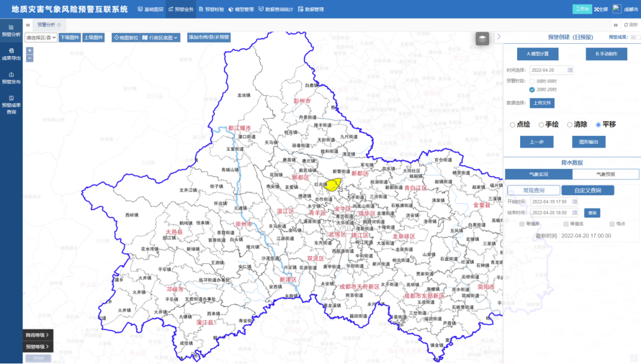
Task: Open calendar icon for 时间选择 date
Action: point(570,70)
